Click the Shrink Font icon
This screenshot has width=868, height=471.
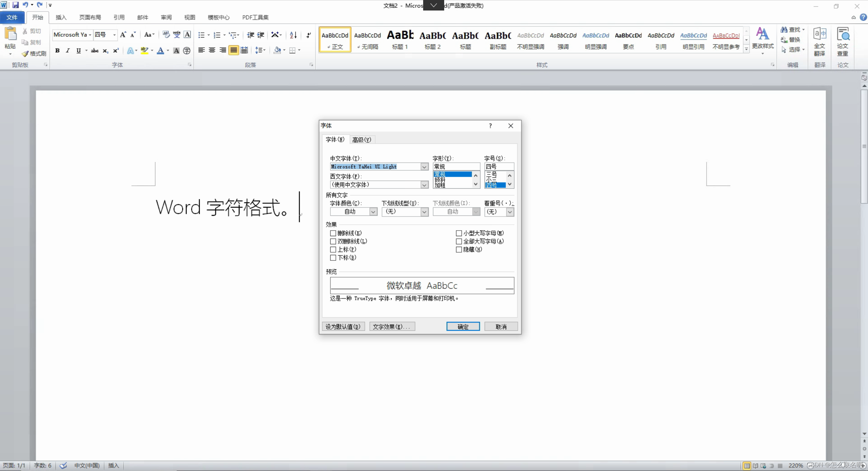click(133, 35)
